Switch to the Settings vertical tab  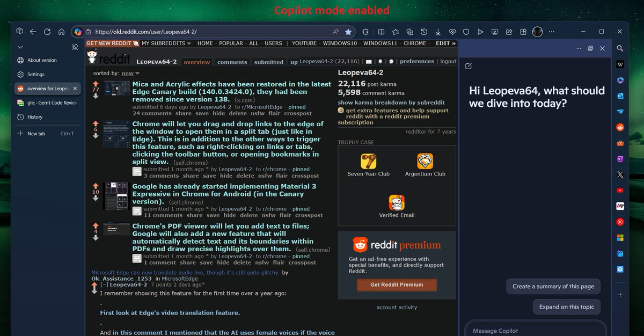(47, 75)
